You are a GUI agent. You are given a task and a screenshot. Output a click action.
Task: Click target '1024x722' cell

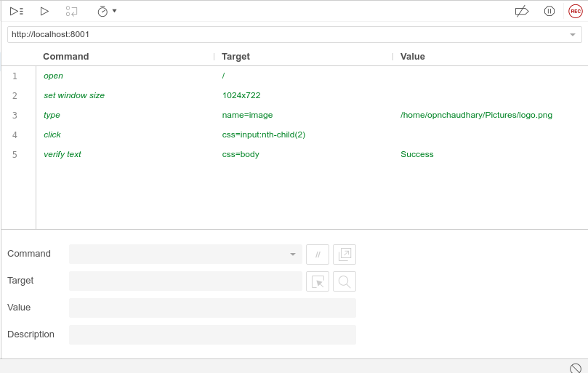click(x=241, y=95)
